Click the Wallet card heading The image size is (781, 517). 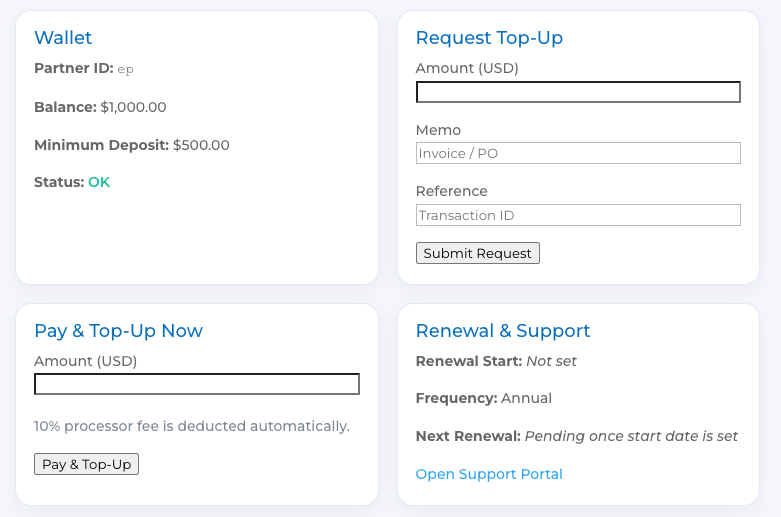[63, 38]
